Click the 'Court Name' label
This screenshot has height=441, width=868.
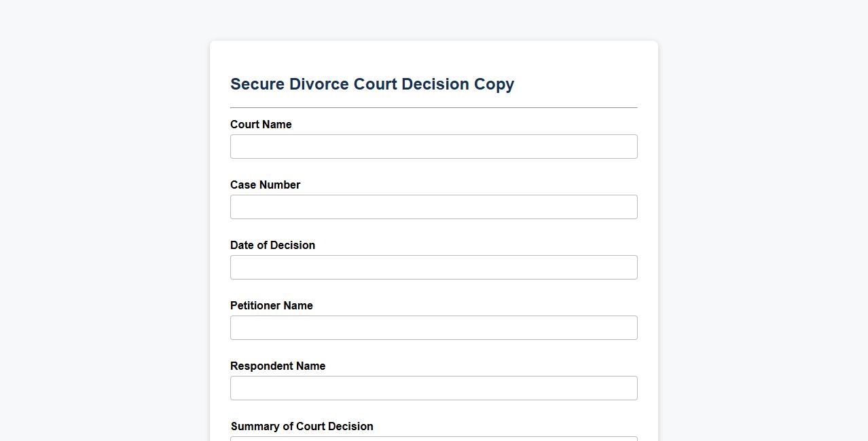pyautogui.click(x=261, y=124)
